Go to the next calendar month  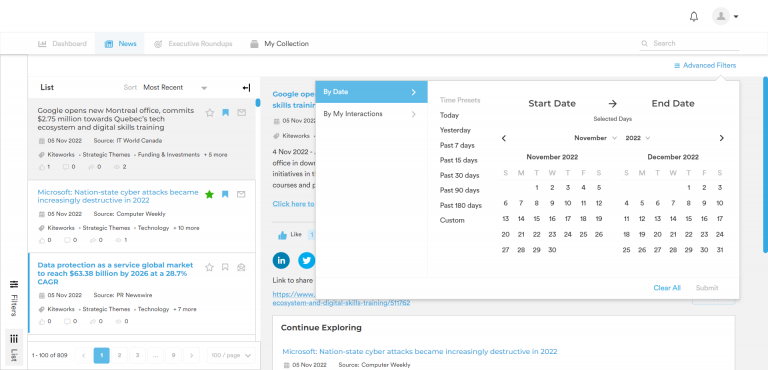(x=721, y=138)
